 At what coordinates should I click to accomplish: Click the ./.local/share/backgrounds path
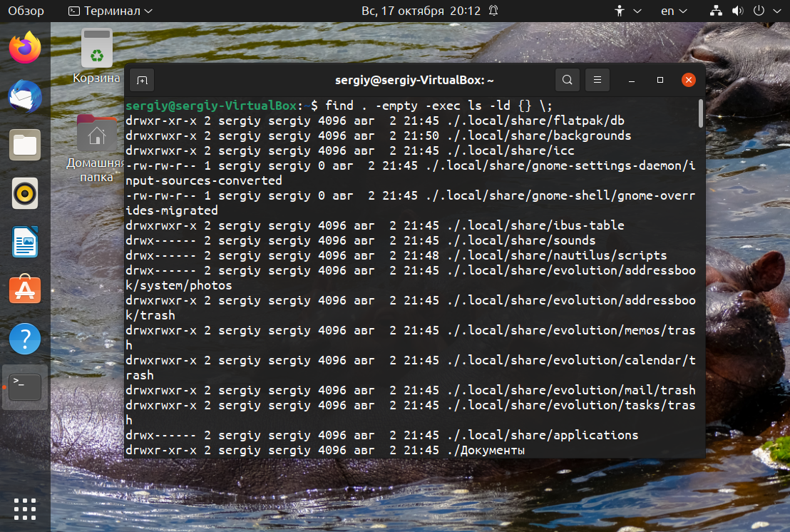[x=539, y=136]
